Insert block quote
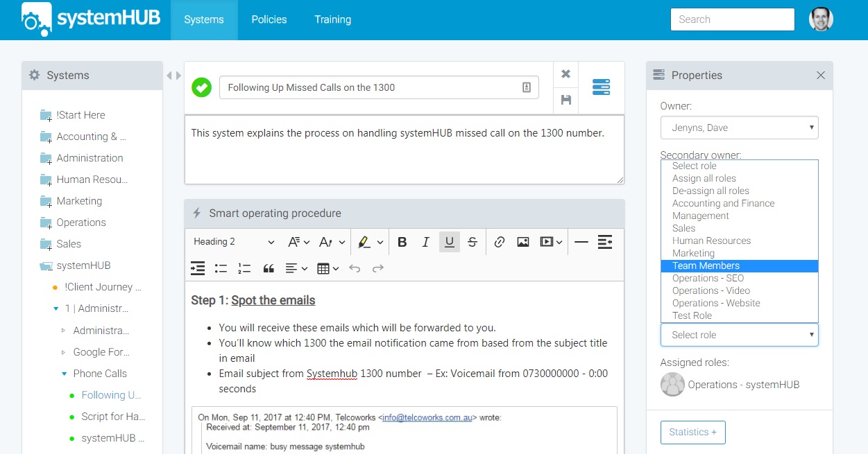The height and width of the screenshot is (454, 868). pyautogui.click(x=269, y=268)
